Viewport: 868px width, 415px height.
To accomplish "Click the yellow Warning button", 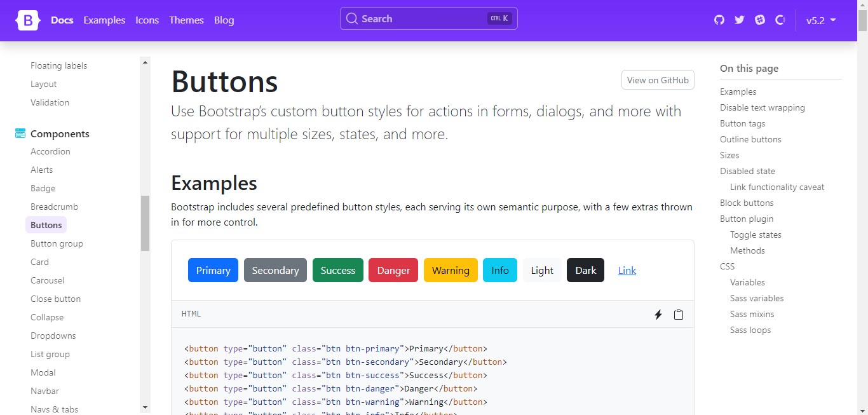I will pyautogui.click(x=451, y=270).
